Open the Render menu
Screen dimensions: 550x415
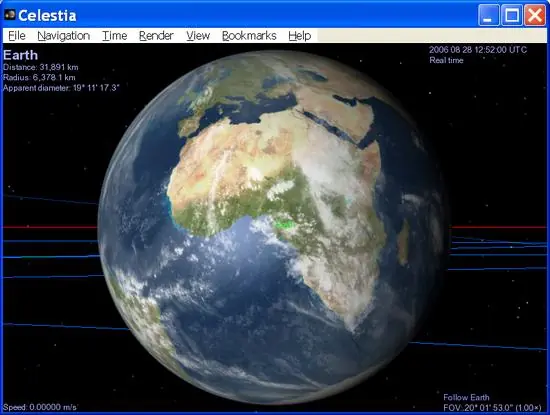[x=156, y=36]
